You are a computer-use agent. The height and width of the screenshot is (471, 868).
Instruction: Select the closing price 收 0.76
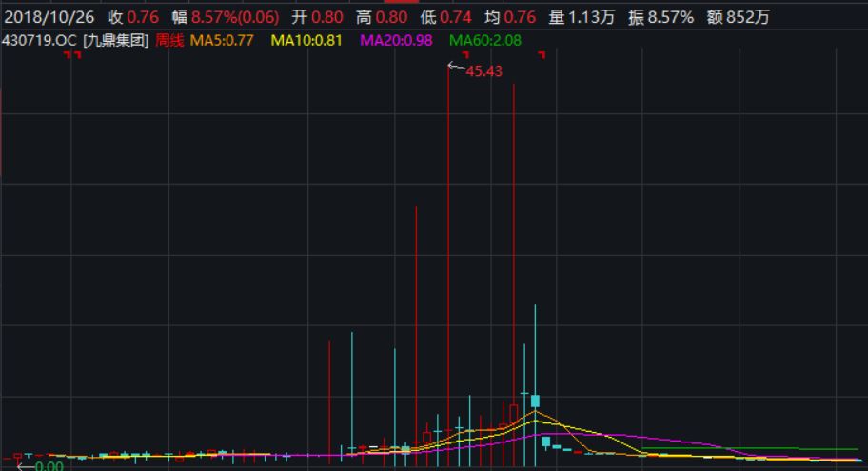[x=133, y=17]
